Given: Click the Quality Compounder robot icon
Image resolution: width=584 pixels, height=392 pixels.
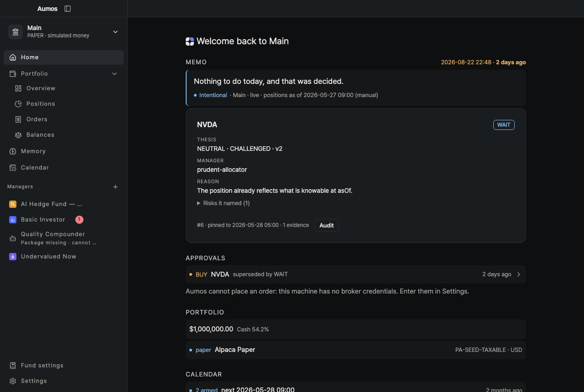Looking at the screenshot, I should coord(13,238).
